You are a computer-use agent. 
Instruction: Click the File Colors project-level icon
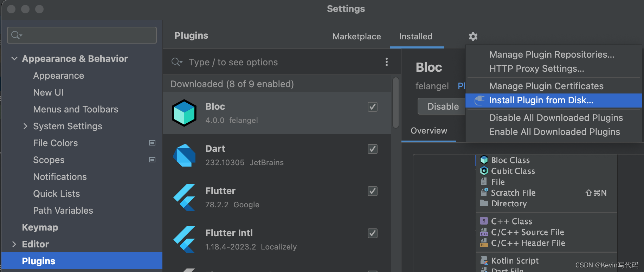(152, 143)
